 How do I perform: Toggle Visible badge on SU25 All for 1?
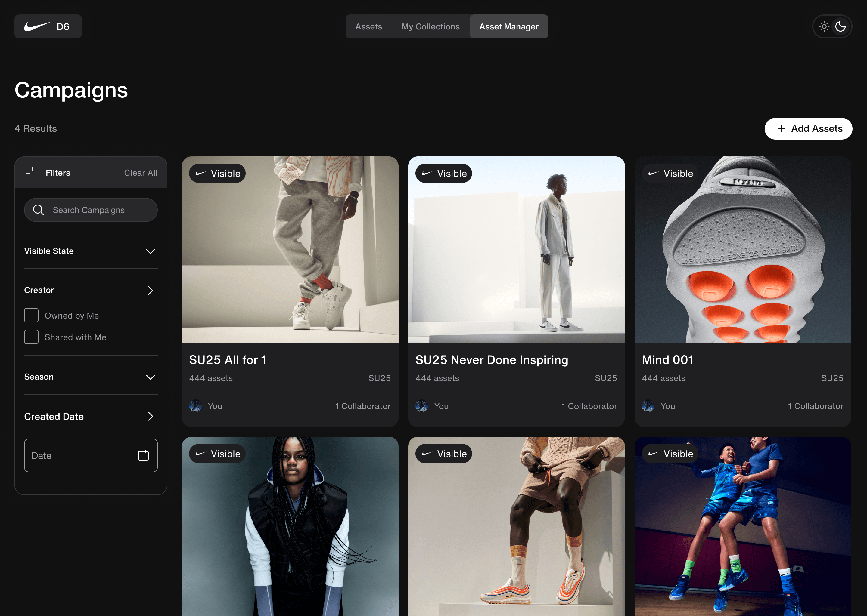tap(218, 173)
